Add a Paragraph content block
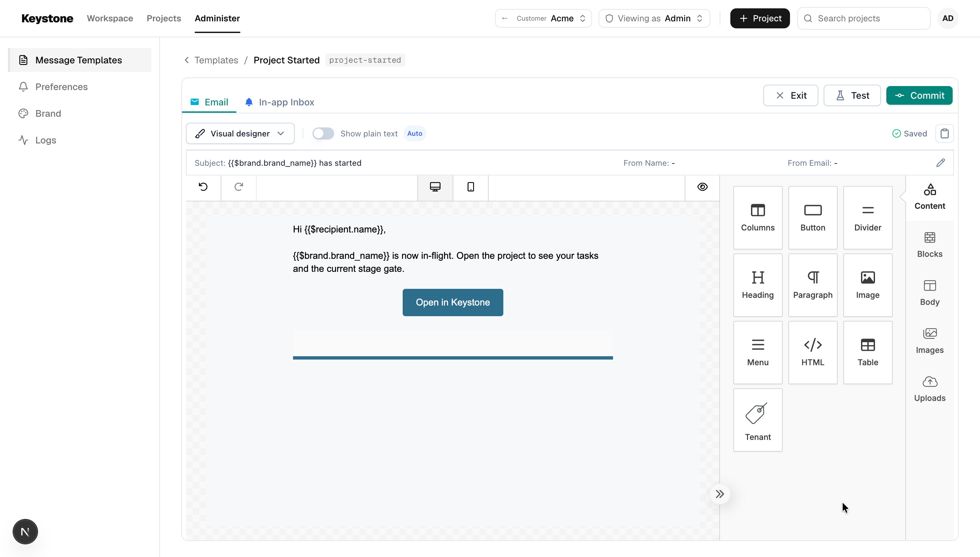 pyautogui.click(x=813, y=285)
